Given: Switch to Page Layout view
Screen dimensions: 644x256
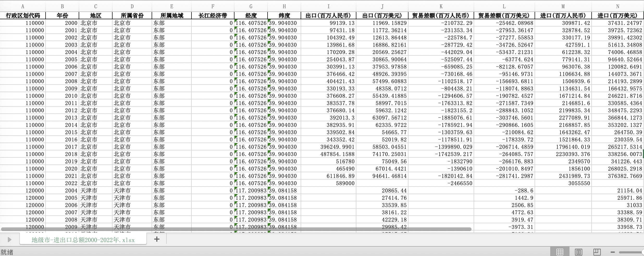Looking at the screenshot, I should (578, 252).
